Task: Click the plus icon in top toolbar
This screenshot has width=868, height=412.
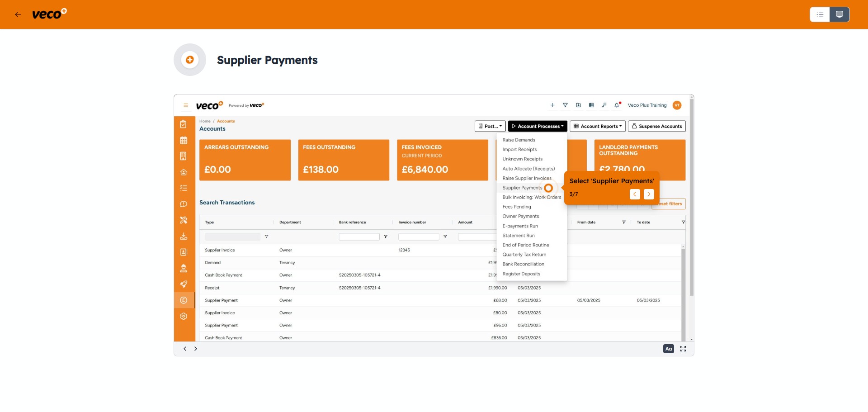Action: 552,105
